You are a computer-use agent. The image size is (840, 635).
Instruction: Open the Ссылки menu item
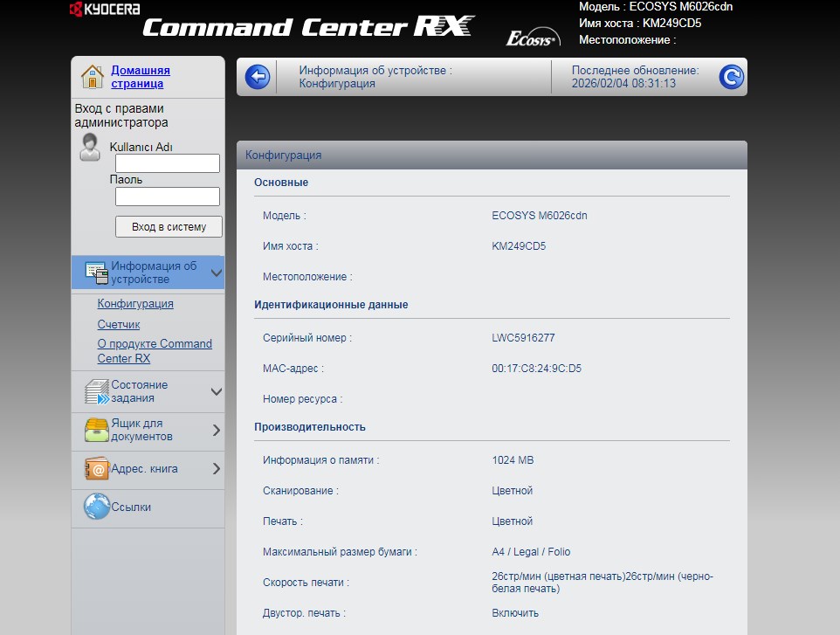pos(131,507)
